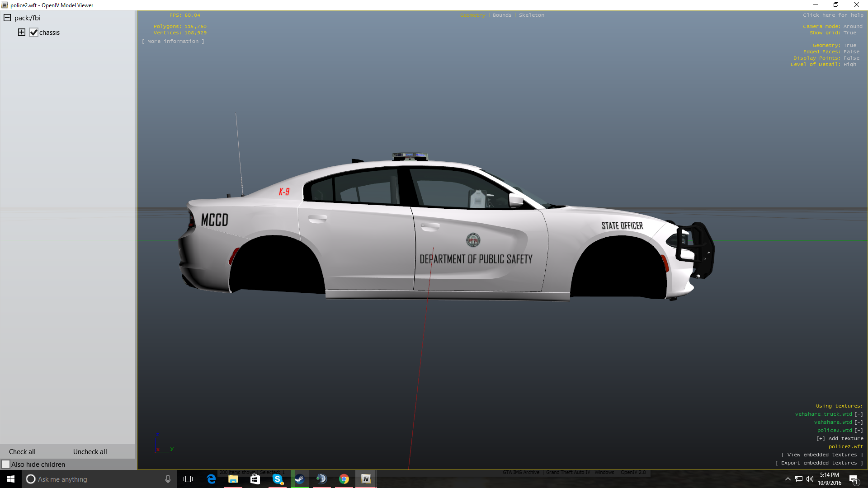Expand the chassis tree node
Image resolution: width=868 pixels, height=488 pixels.
[x=21, y=32]
